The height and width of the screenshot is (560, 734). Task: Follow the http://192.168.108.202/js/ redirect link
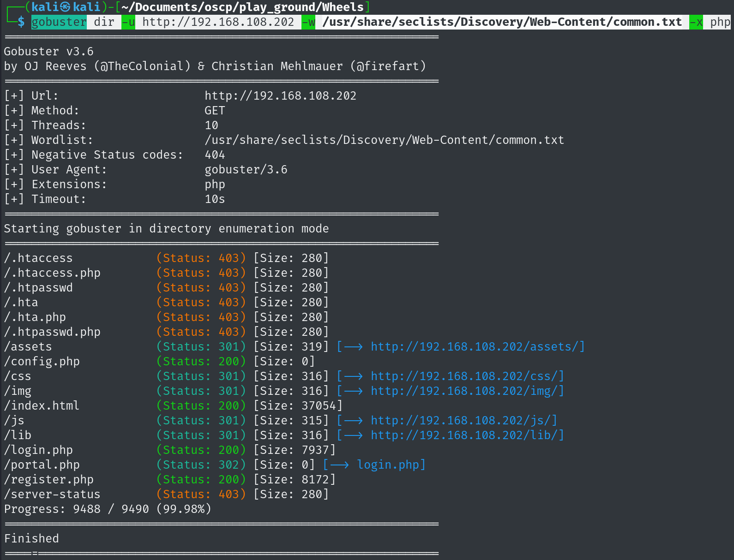tap(461, 420)
